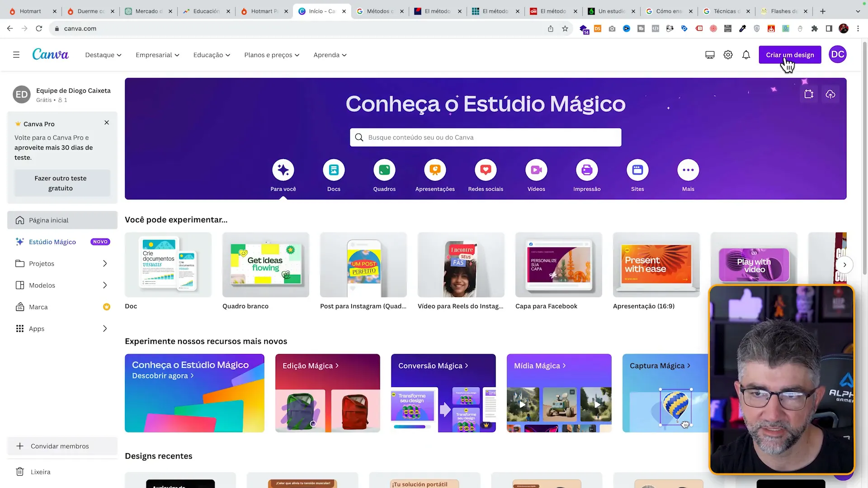Select the Para você category icon
The width and height of the screenshot is (868, 488).
point(283,170)
